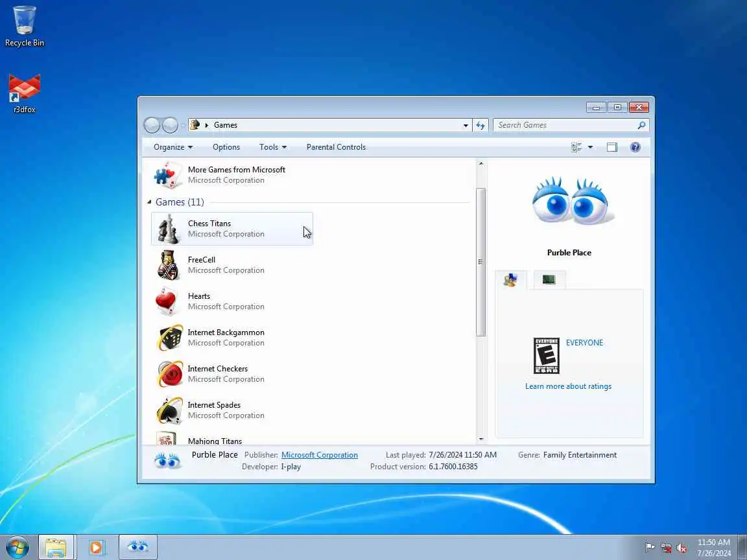Toggle the preview pane icon

611,147
